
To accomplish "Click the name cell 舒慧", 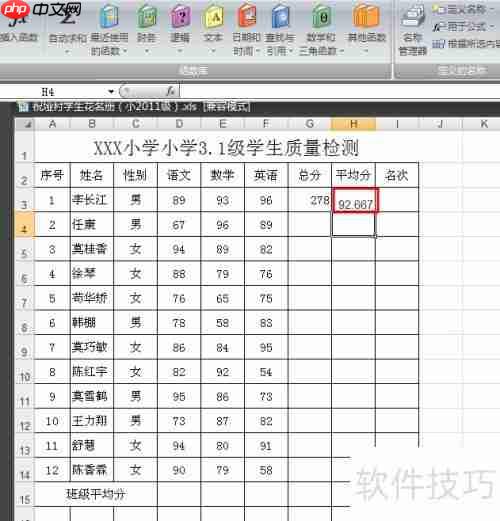I will (92, 445).
